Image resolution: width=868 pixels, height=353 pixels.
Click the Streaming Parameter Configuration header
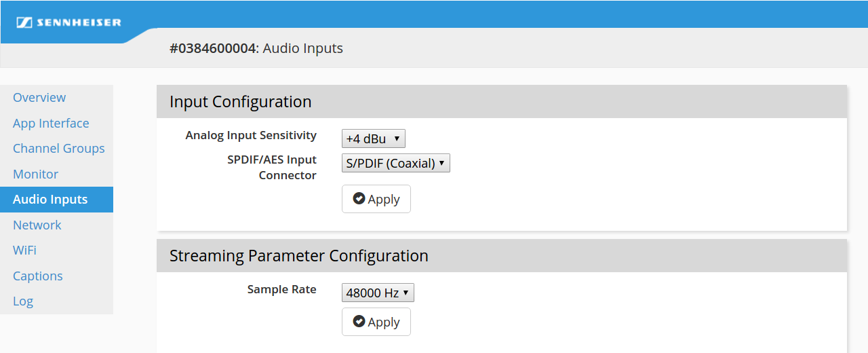click(x=299, y=256)
